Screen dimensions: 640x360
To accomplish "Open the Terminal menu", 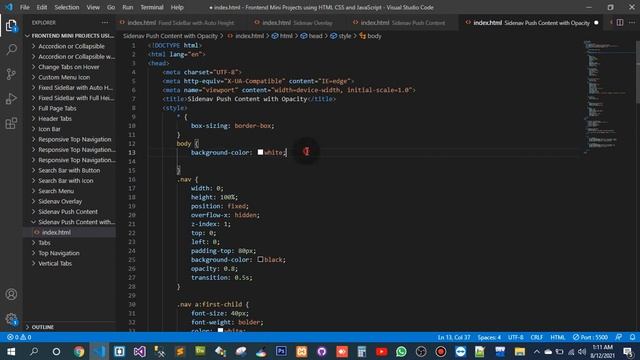I will tap(152, 7).
